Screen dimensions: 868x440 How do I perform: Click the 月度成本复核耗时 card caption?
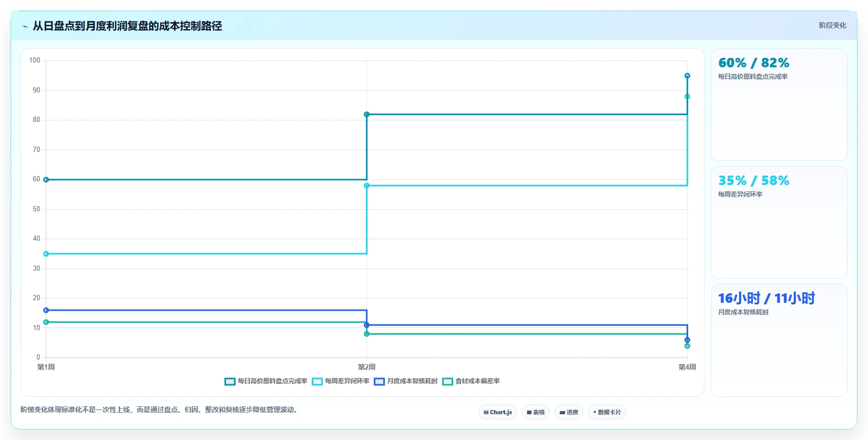coord(743,312)
